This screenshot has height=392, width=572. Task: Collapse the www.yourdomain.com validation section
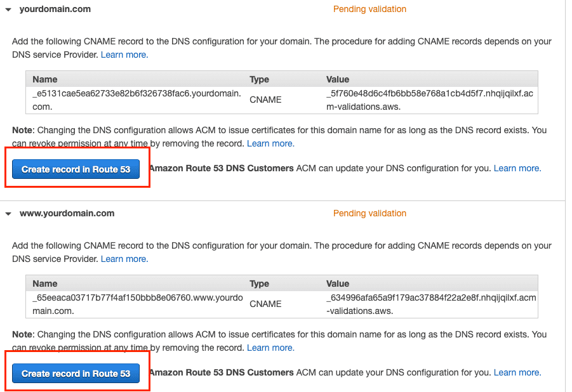click(x=8, y=213)
